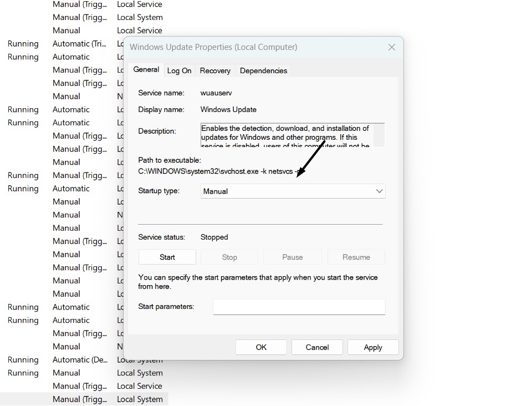Click the Pause service button

293,257
